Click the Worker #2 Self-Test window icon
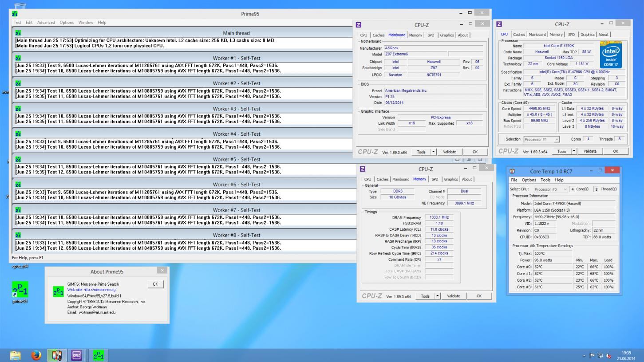644x362 pixels. point(18,83)
